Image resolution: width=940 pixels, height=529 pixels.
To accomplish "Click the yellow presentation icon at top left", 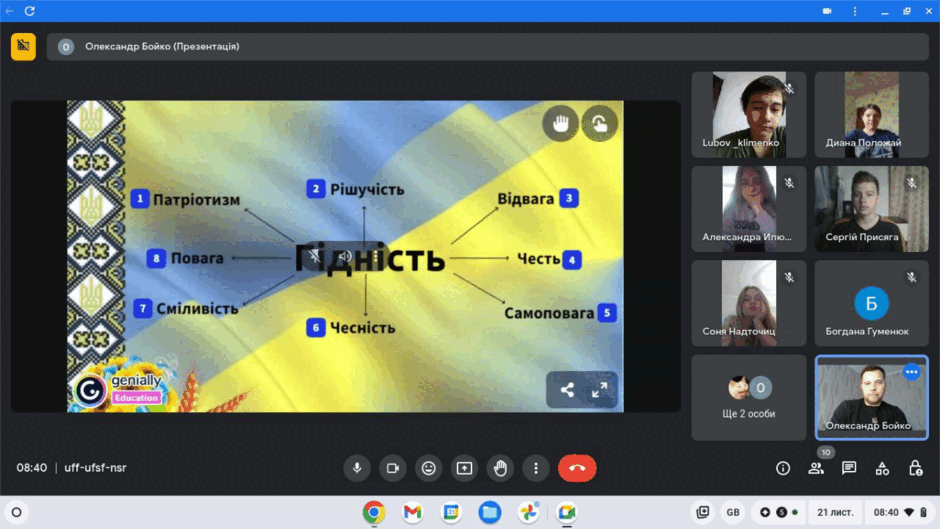I will tap(23, 46).
